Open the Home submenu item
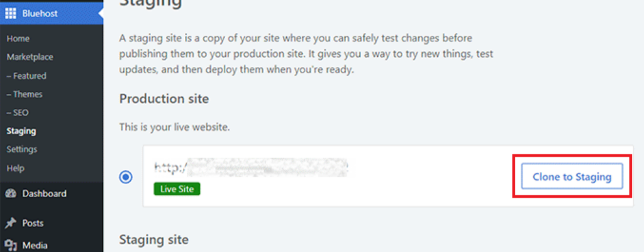This screenshot has height=252, width=644. [x=18, y=39]
